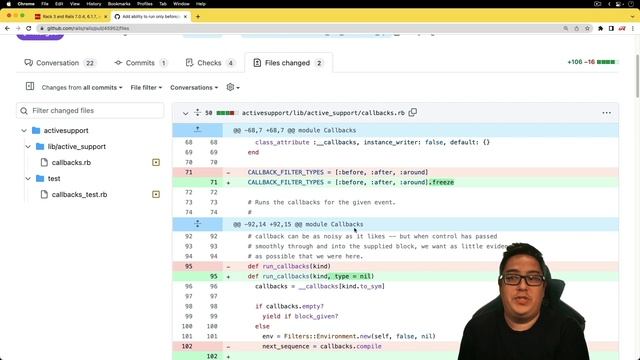Collapse the activesupport folder
The width and height of the screenshot is (640, 360).
(24, 131)
